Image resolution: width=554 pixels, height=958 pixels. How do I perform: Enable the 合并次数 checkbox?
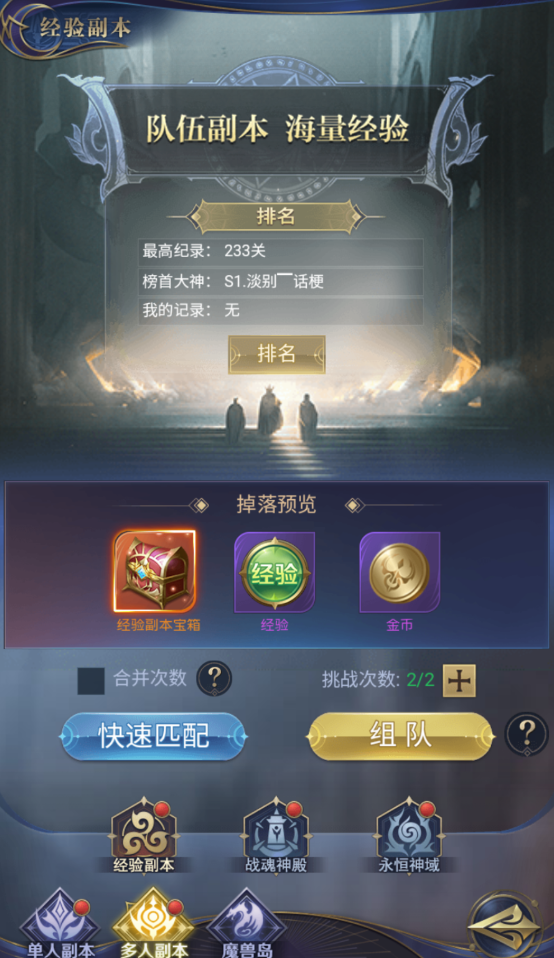[91, 681]
